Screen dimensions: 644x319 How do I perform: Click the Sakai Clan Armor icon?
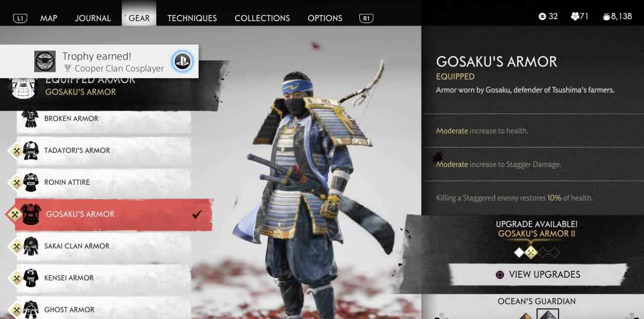31,246
